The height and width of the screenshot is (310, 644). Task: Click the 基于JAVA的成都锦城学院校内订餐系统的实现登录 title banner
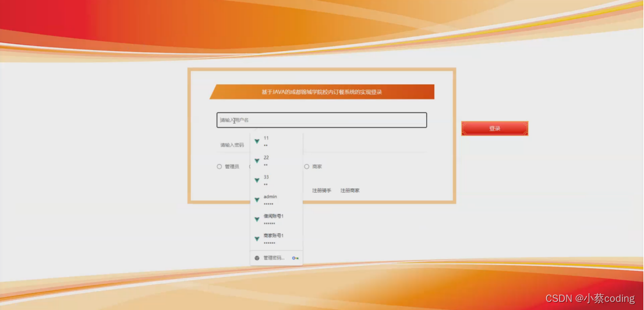point(321,92)
